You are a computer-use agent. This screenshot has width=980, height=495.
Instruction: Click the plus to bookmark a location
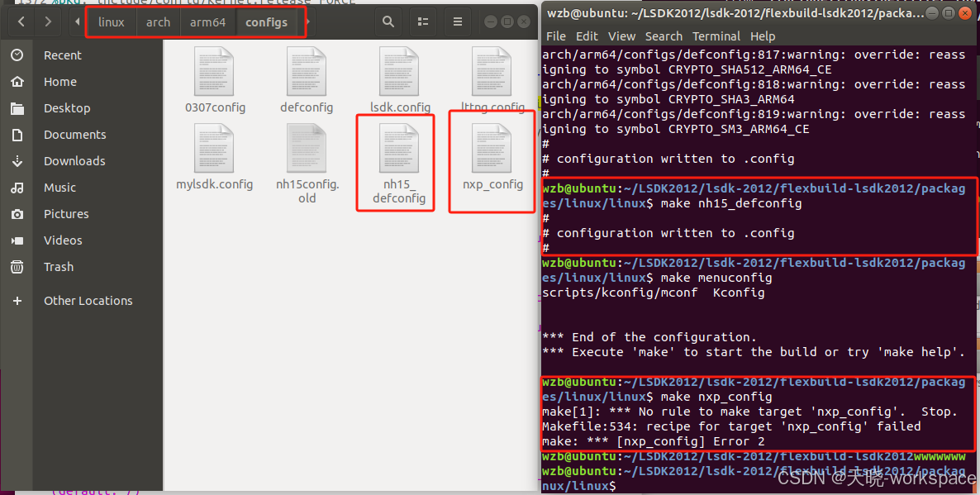pyautogui.click(x=18, y=300)
